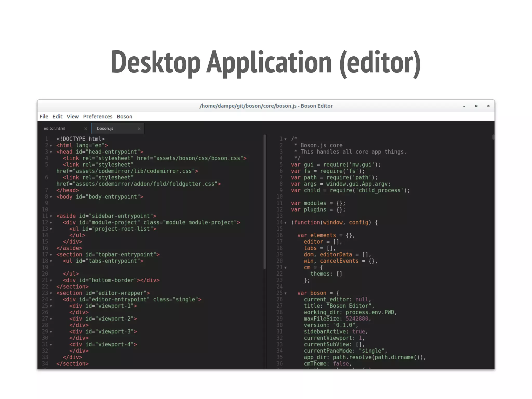
Task: Click the require('nw.gui') line
Action: (x=336, y=165)
